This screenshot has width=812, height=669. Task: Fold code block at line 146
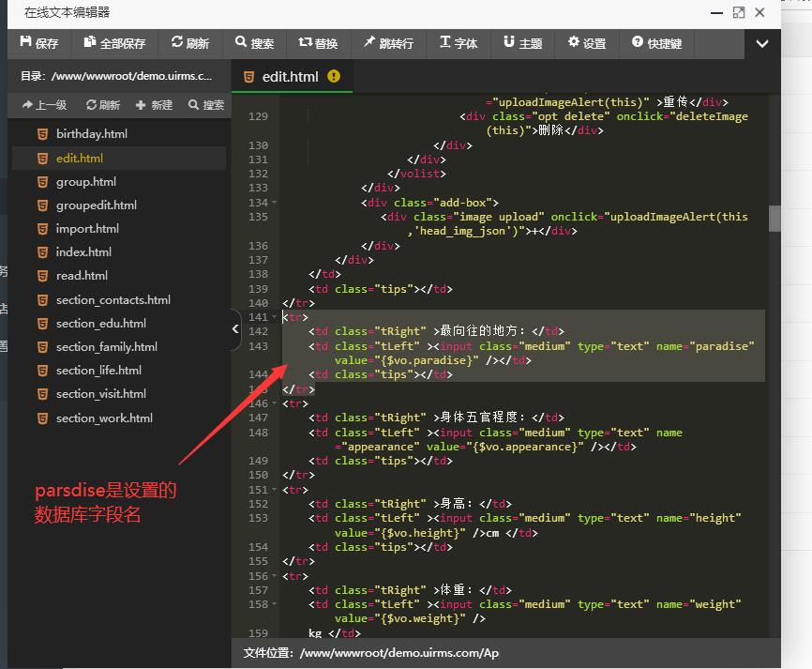pos(275,403)
